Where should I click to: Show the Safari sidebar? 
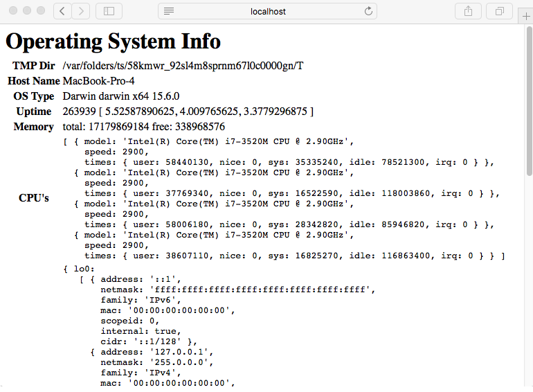pos(109,11)
